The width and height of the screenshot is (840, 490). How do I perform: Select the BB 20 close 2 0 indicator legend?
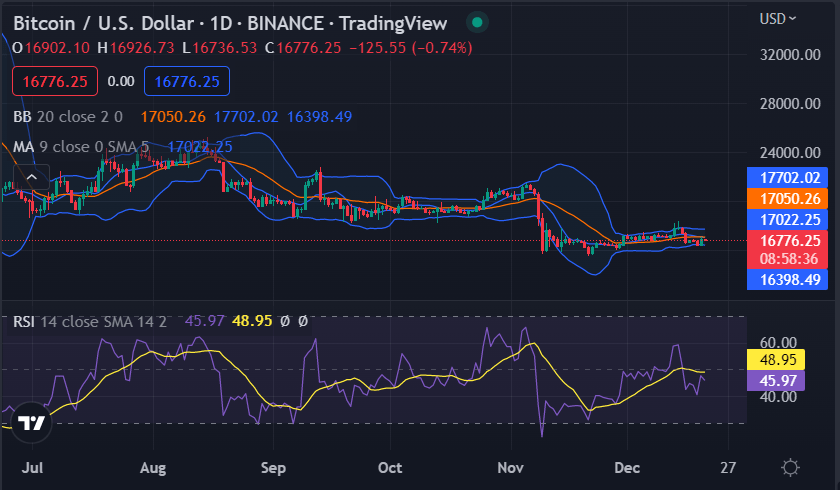click(x=68, y=117)
